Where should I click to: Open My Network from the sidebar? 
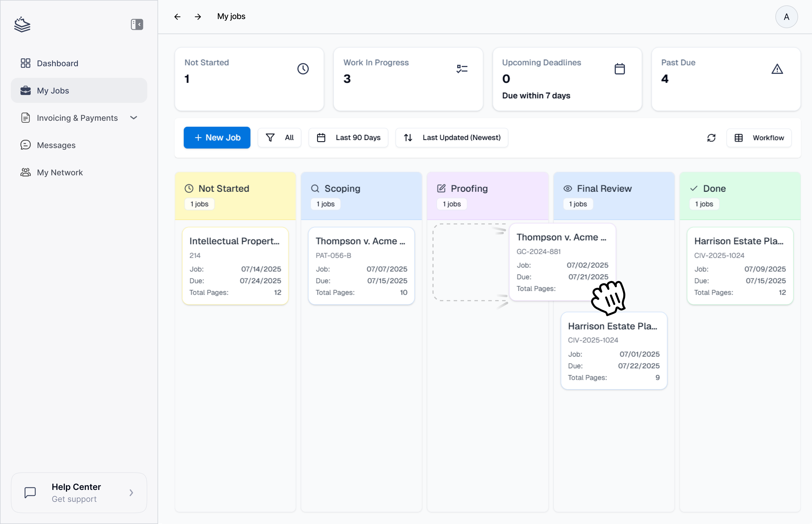60,172
